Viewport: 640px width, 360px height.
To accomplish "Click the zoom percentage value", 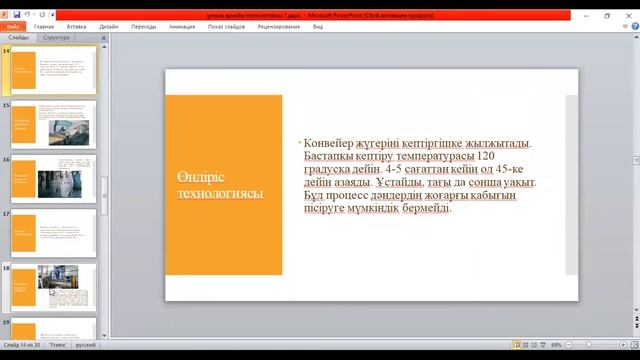I will point(556,345).
